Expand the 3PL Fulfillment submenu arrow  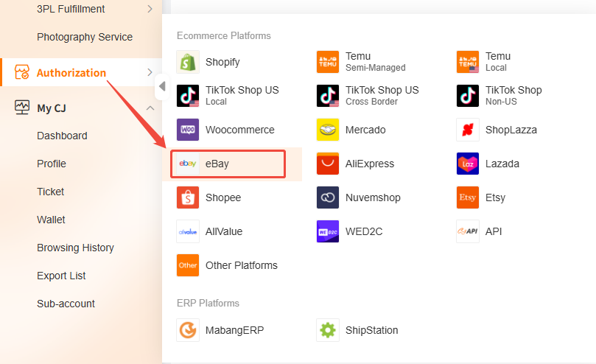coord(150,9)
